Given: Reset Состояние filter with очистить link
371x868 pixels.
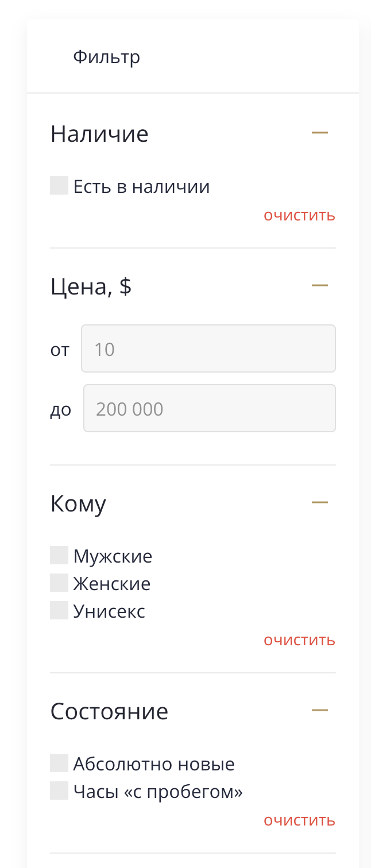Looking at the screenshot, I should (x=299, y=820).
